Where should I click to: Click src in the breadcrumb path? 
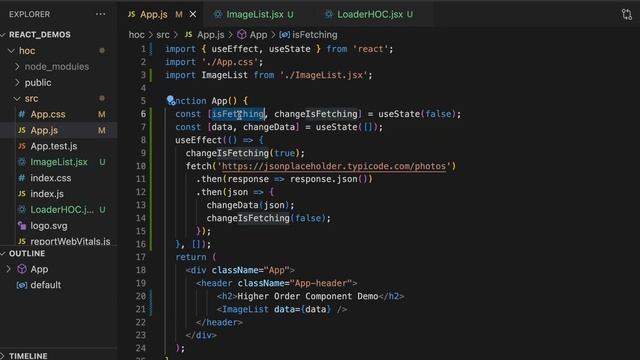162,35
